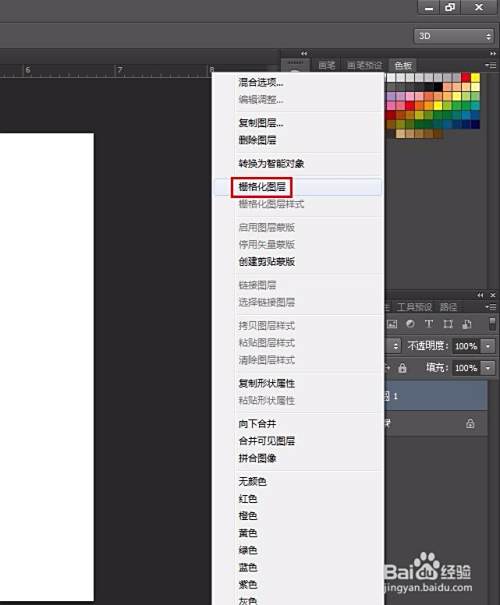Close the layers panel group
This screenshot has width=500, height=605.
pyautogui.click(x=493, y=295)
